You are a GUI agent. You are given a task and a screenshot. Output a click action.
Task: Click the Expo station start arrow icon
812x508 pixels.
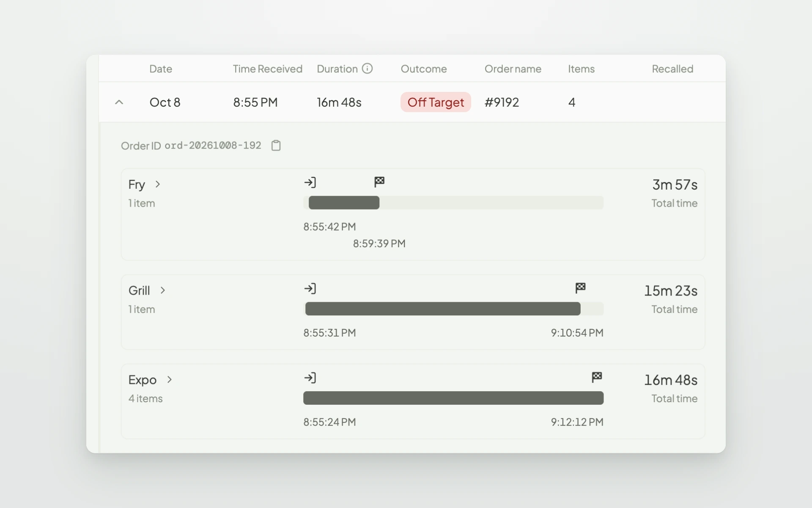point(310,378)
